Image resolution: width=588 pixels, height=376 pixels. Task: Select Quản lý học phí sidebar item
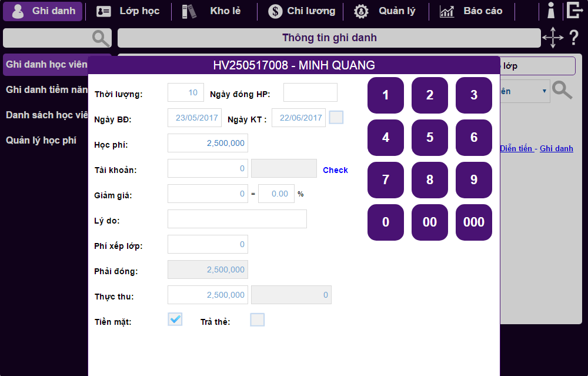tap(41, 141)
